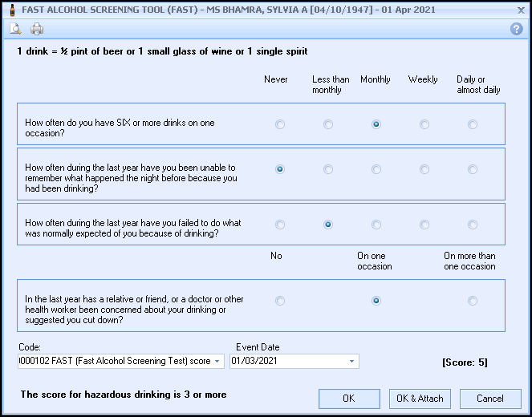Choose Daily or almost daily for memory loss question
Viewport: 532px width, 417px height.
coord(473,169)
